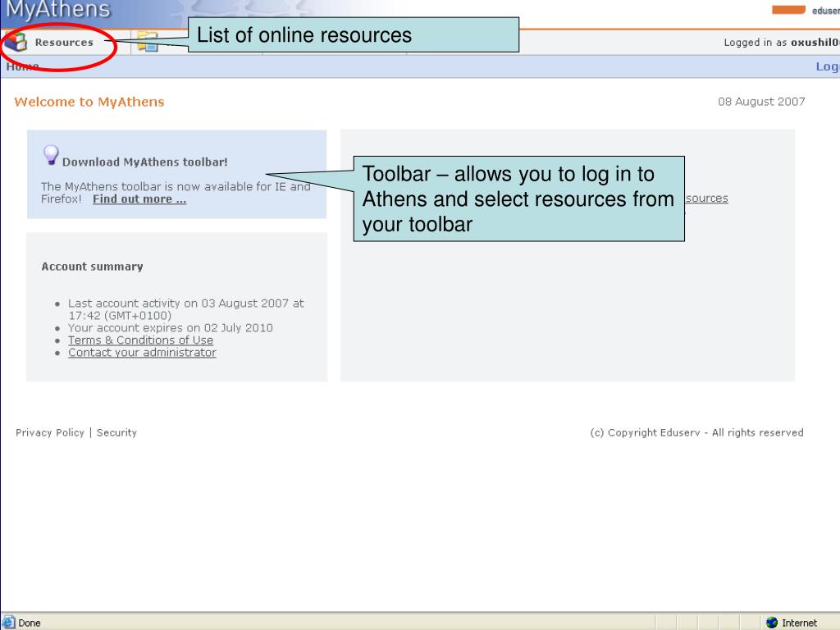Click the Welcome to MyAthens heading
Screen dimensions: 840x630
pos(89,102)
